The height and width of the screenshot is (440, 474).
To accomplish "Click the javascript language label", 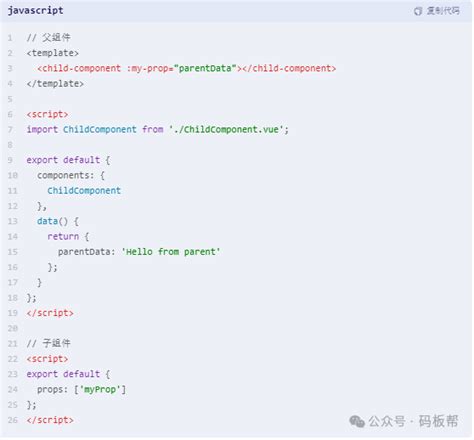I will click(x=35, y=11).
